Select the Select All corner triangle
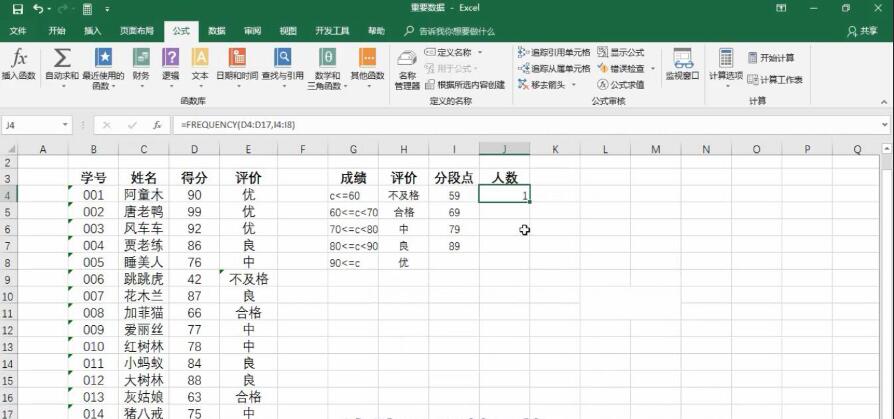The height and width of the screenshot is (419, 894). (x=10, y=149)
